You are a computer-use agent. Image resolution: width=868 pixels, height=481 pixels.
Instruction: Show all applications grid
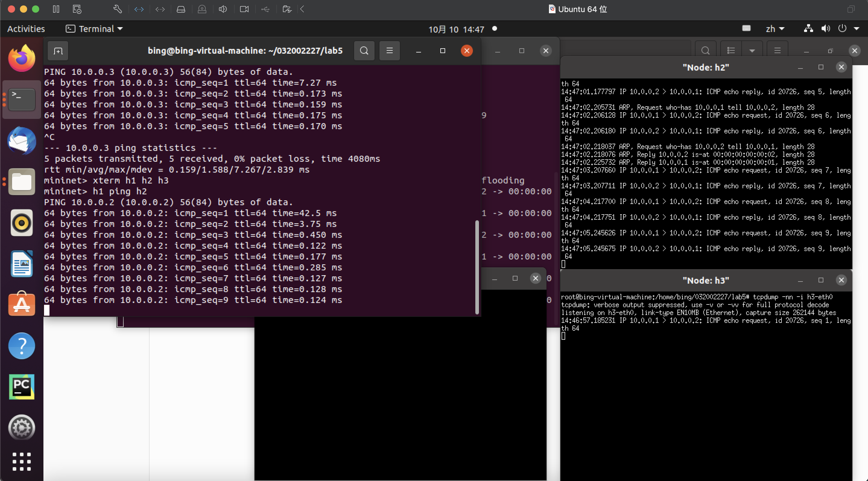[x=22, y=461]
